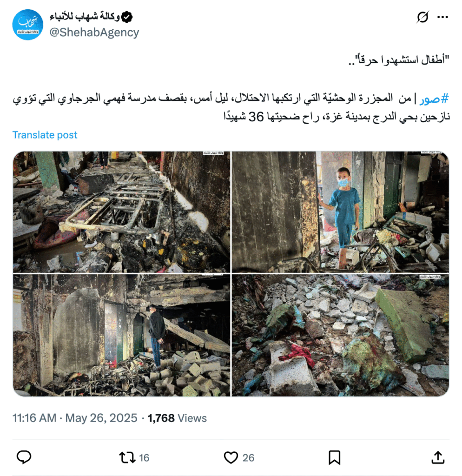The height and width of the screenshot is (476, 462).
Task: Click the 1,768 Views count
Action: [177, 418]
